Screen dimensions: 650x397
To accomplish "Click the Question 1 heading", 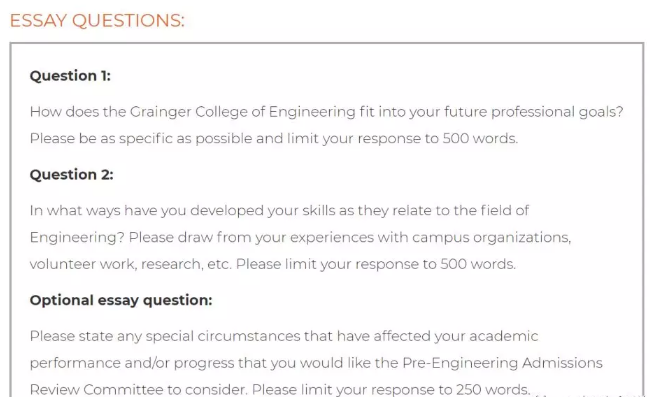I will [70, 76].
